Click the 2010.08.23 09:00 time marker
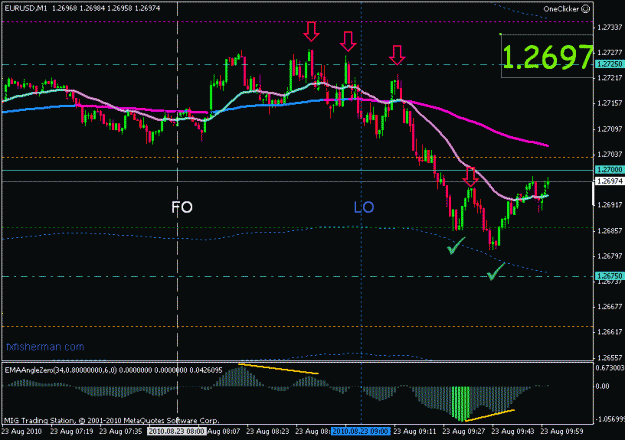 tap(361, 431)
